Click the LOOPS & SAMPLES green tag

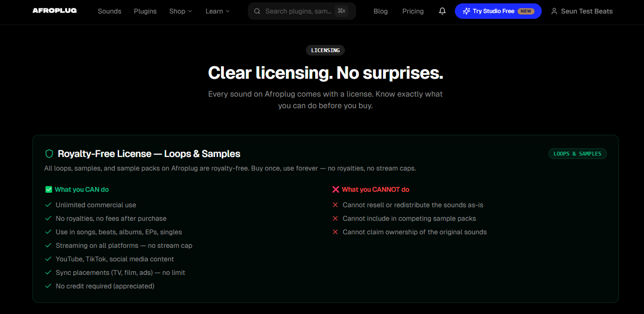[x=577, y=154]
